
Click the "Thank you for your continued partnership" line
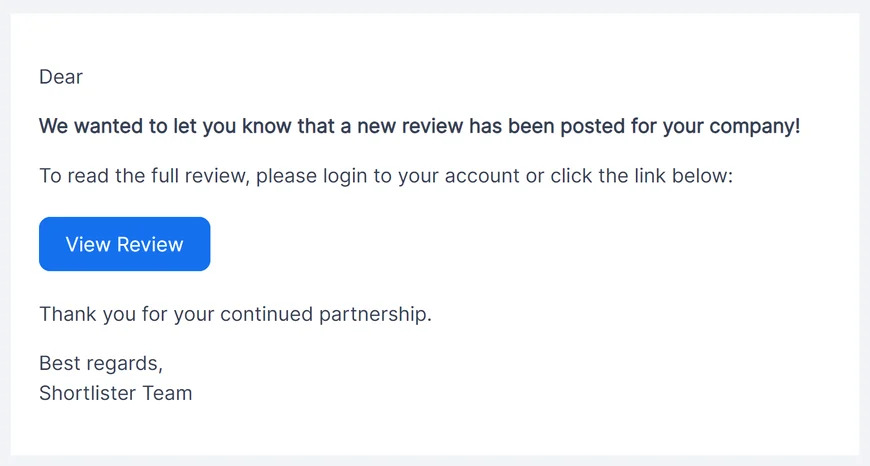point(235,314)
